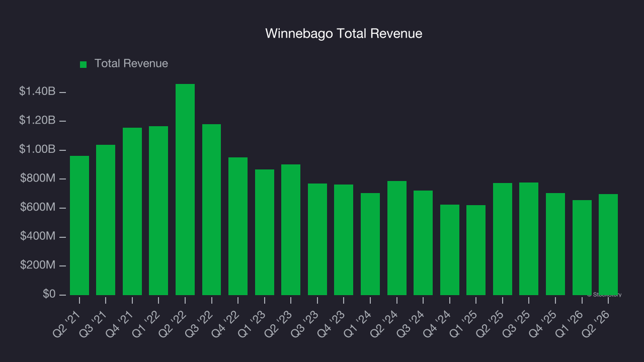The image size is (644, 362).
Task: Click the Q2 '23 revenue bar
Action: (x=291, y=230)
